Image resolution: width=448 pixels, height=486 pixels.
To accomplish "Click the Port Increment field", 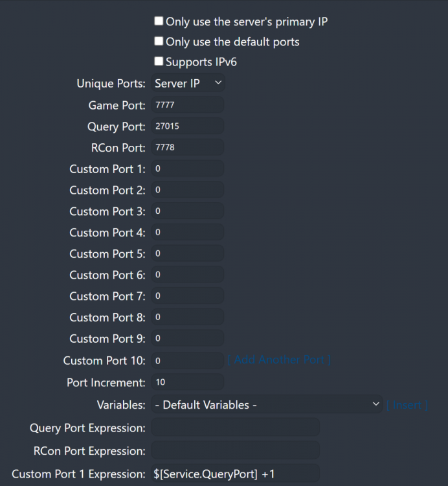I will tap(188, 382).
